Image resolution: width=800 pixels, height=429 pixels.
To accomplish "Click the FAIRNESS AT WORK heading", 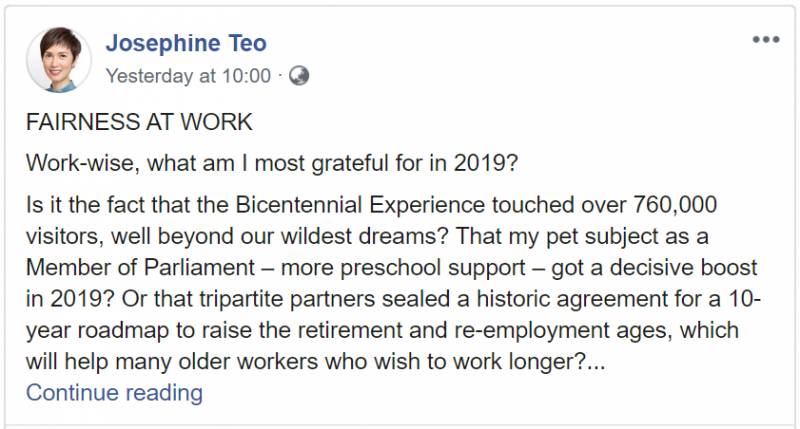I will (139, 122).
